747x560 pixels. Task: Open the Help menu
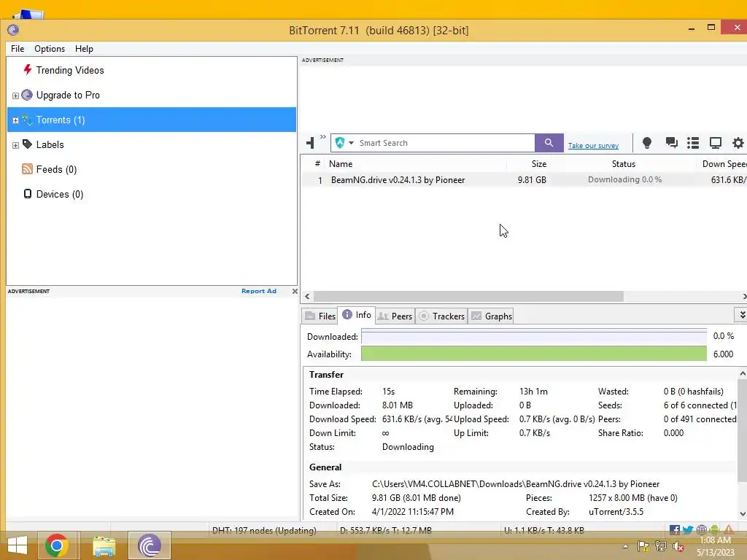tap(84, 49)
